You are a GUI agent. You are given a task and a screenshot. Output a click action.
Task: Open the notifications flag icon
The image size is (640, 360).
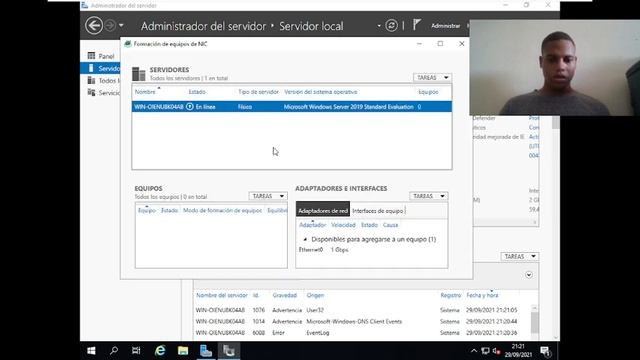tap(416, 25)
